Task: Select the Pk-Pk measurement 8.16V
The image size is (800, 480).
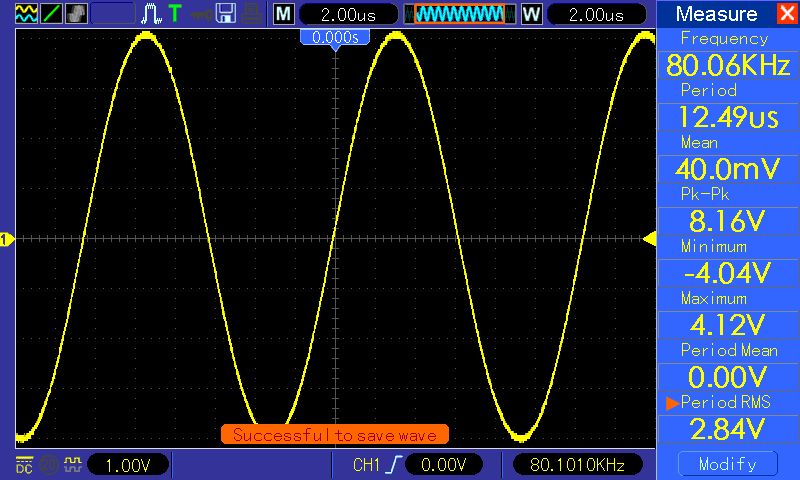Action: pos(728,221)
